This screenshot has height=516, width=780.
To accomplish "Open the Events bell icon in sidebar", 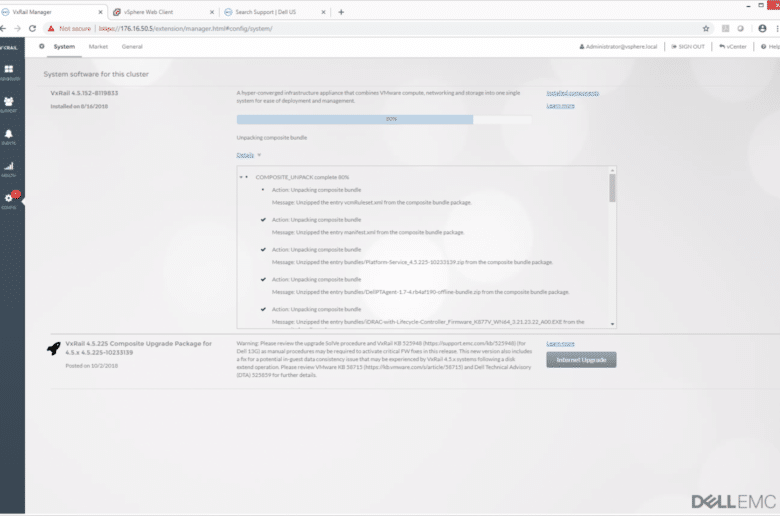I will (x=9, y=136).
